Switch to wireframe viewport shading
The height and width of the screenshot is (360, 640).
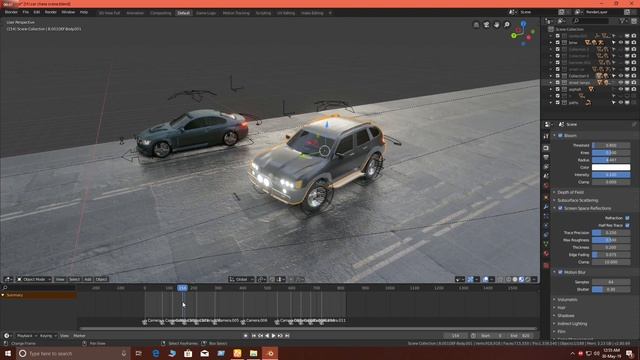pos(509,279)
